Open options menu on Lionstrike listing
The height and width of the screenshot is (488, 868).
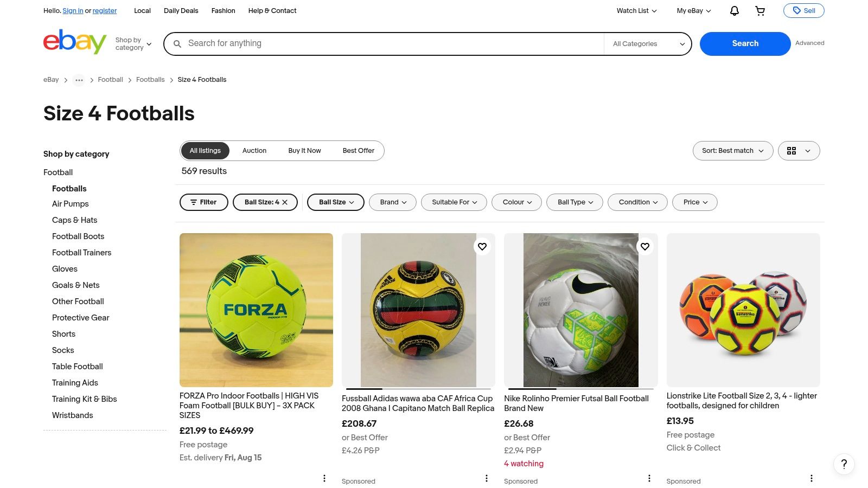pos(812,478)
